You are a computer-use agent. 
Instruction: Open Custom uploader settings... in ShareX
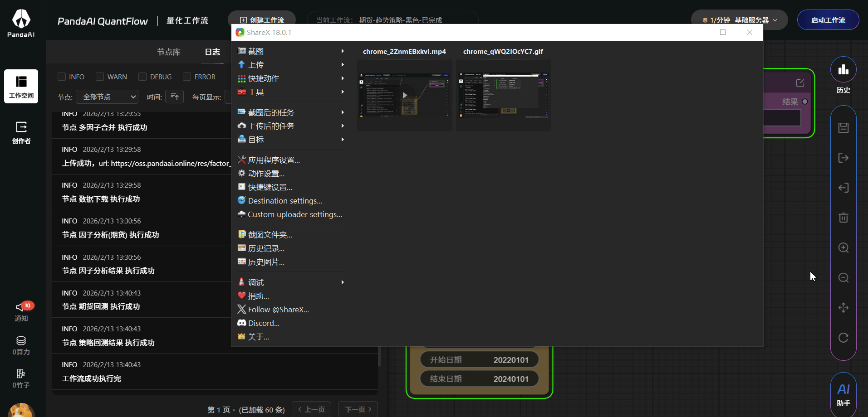pyautogui.click(x=291, y=214)
